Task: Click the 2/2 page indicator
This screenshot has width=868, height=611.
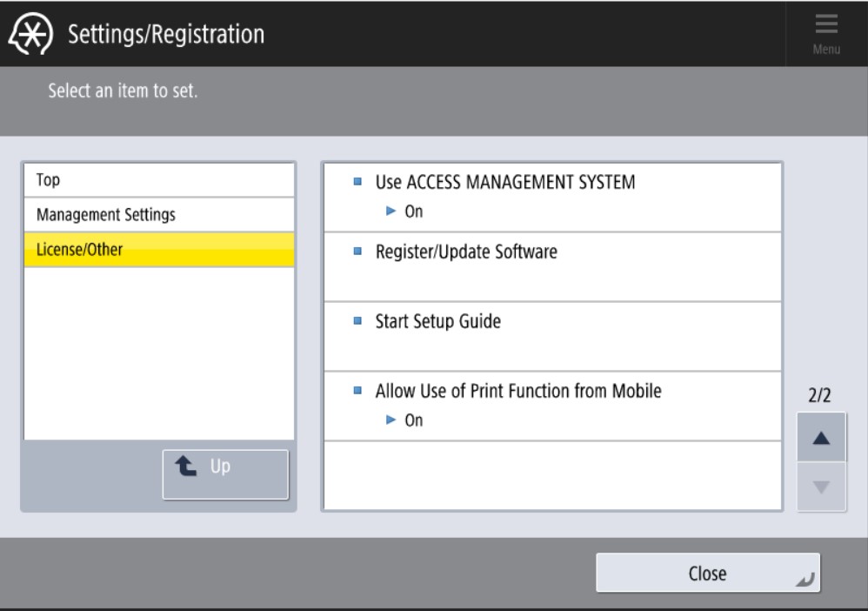Action: [x=820, y=395]
